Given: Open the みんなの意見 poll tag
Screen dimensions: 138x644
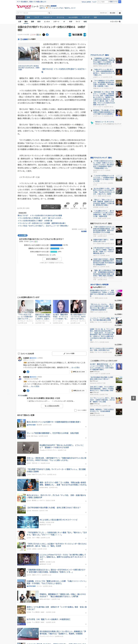Looking at the screenshot, I should point(23,235).
